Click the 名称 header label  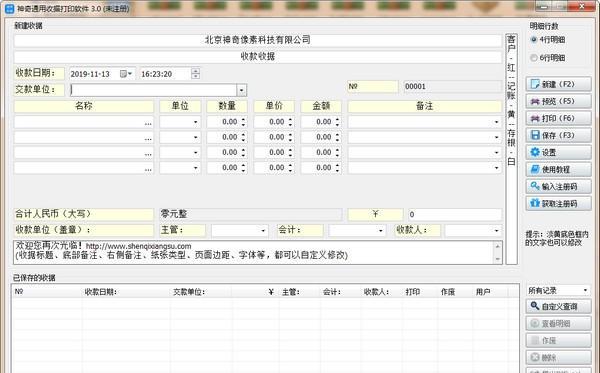[x=84, y=106]
